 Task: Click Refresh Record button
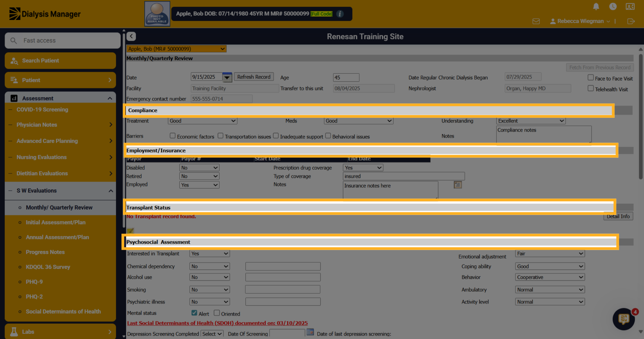tap(254, 77)
